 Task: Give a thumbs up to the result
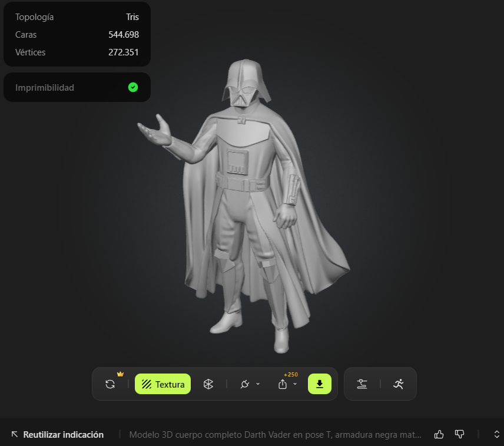pyautogui.click(x=439, y=434)
